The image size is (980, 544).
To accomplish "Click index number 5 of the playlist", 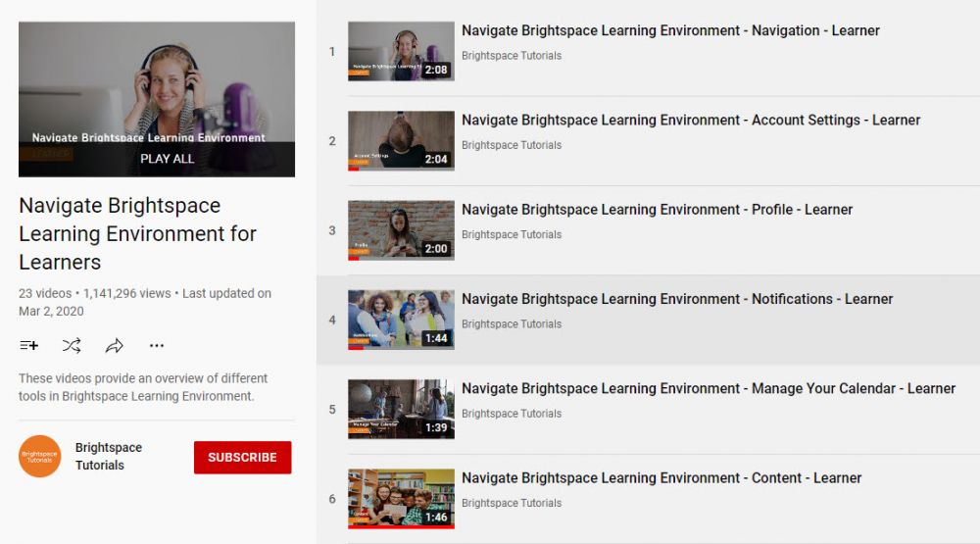I will (332, 409).
